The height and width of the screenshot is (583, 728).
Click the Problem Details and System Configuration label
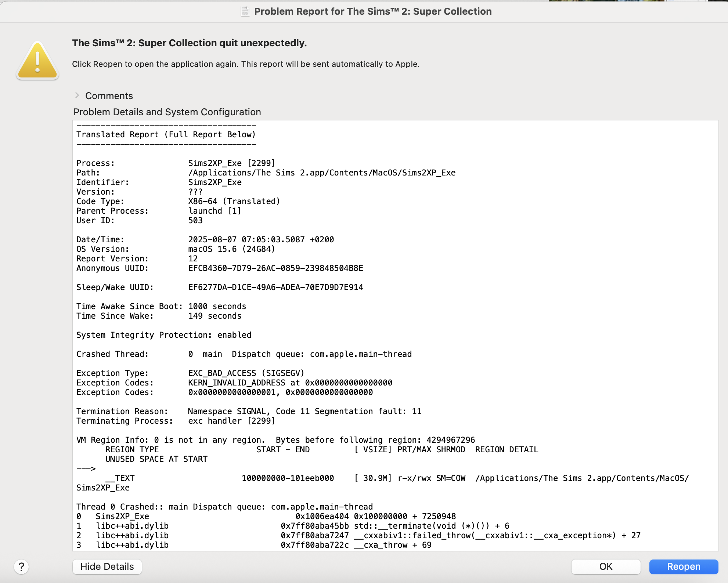pyautogui.click(x=167, y=112)
